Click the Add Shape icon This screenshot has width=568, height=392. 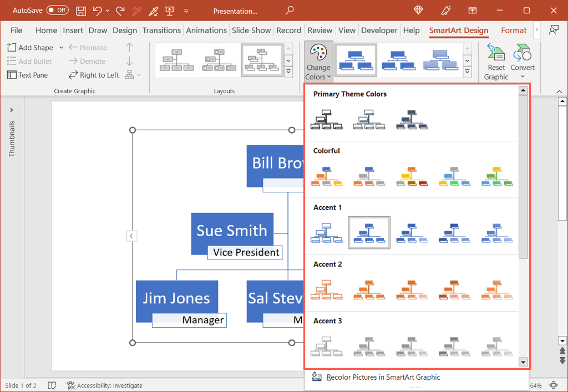(12, 47)
